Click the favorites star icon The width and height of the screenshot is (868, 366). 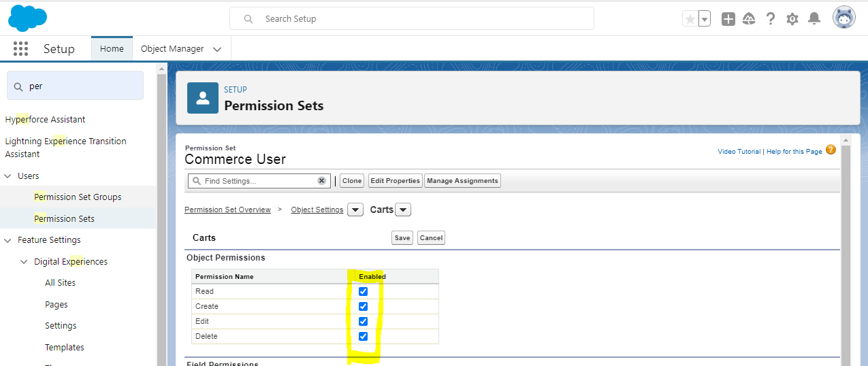690,19
